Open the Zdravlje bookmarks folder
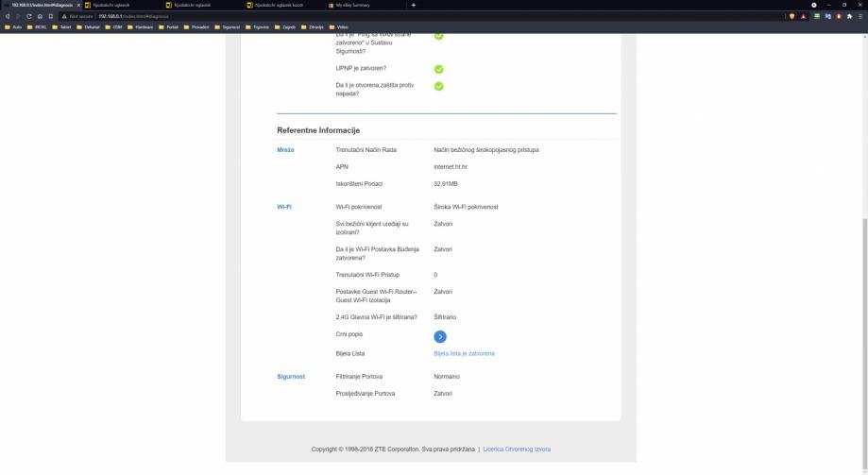Screen dimensions: 868x475 click(313, 26)
